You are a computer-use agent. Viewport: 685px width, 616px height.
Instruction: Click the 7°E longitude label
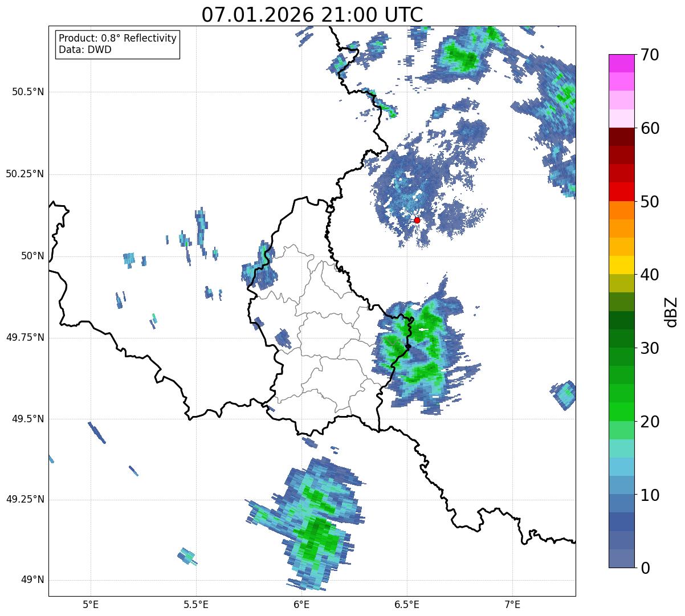click(x=512, y=605)
